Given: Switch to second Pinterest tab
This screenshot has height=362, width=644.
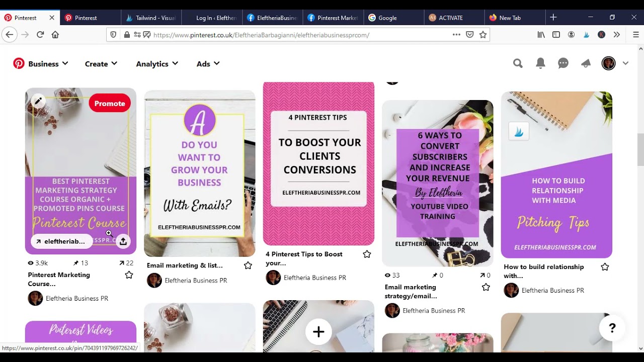Looking at the screenshot, I should click(91, 18).
